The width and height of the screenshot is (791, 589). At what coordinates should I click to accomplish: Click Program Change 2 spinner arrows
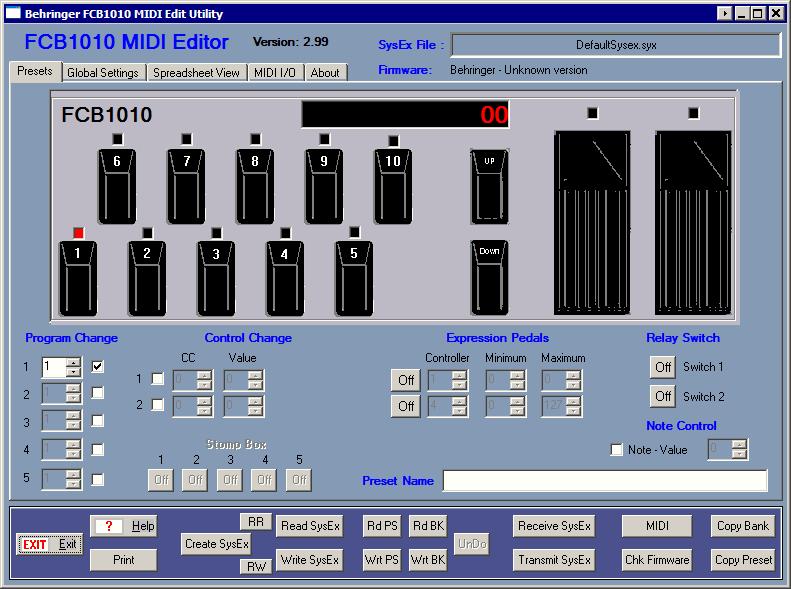coord(74,393)
